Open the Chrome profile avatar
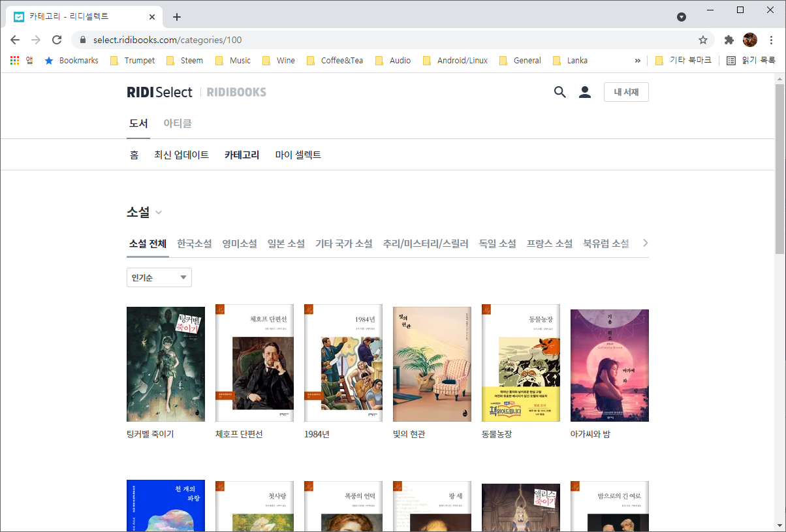Screen dimensions: 786x532 750,40
